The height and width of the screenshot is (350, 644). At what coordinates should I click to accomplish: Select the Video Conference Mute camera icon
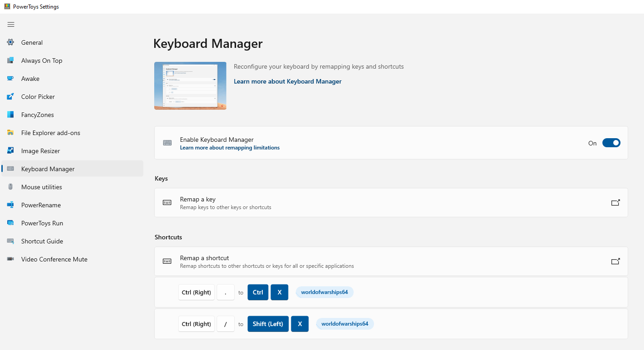(10, 259)
